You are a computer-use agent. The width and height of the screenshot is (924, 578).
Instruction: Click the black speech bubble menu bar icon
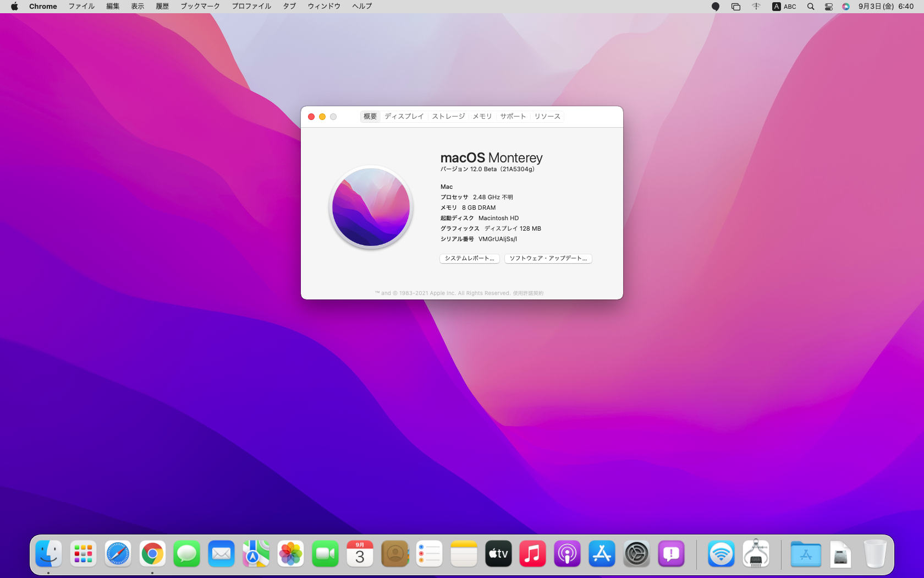[x=716, y=7]
